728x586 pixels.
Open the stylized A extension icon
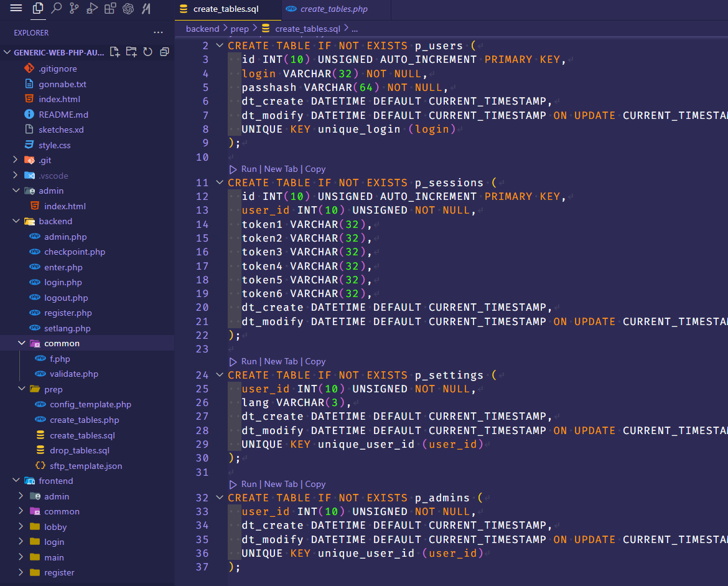click(x=146, y=8)
